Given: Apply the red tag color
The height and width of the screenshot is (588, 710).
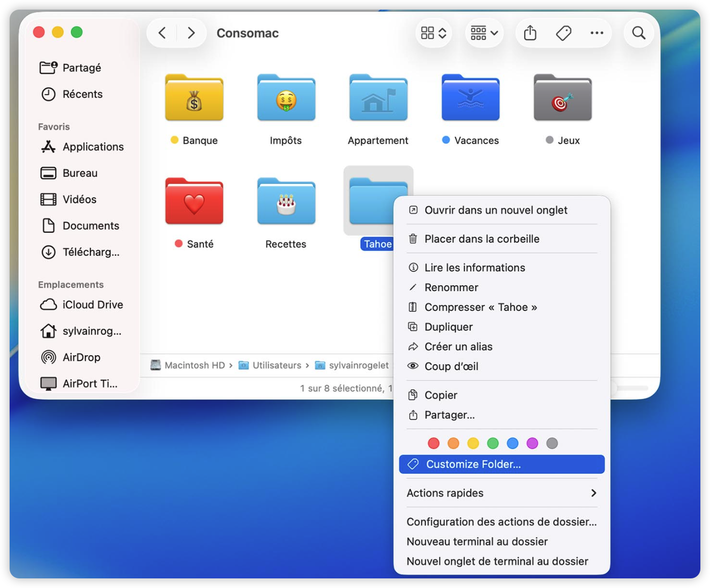Looking at the screenshot, I should click(x=434, y=443).
